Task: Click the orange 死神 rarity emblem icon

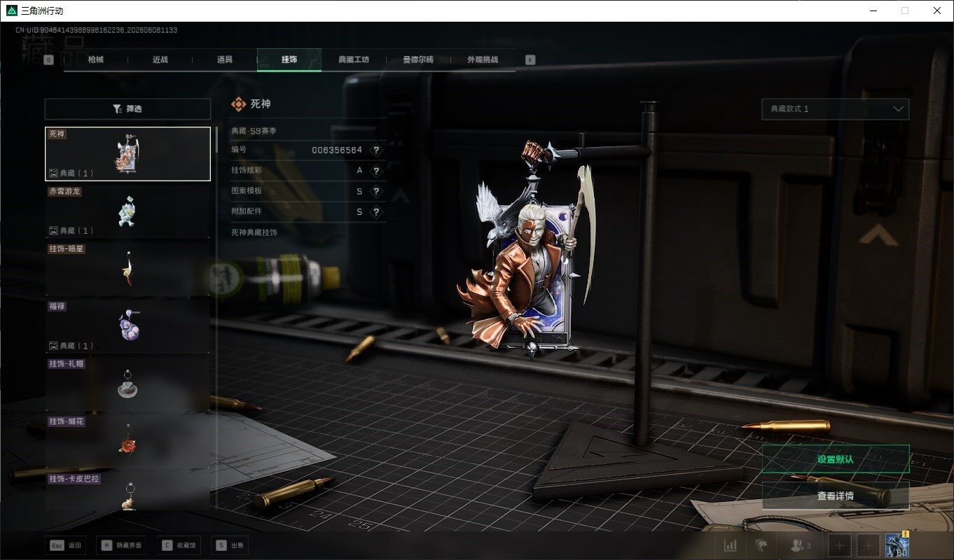Action: tap(239, 104)
